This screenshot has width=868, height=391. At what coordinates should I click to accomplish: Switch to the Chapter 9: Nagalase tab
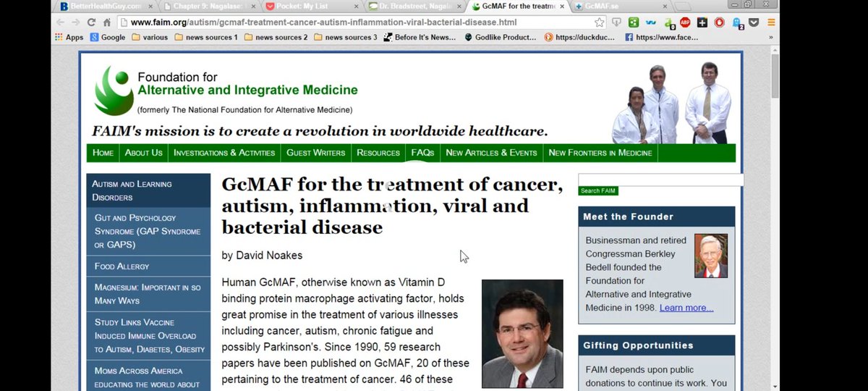[x=208, y=7]
